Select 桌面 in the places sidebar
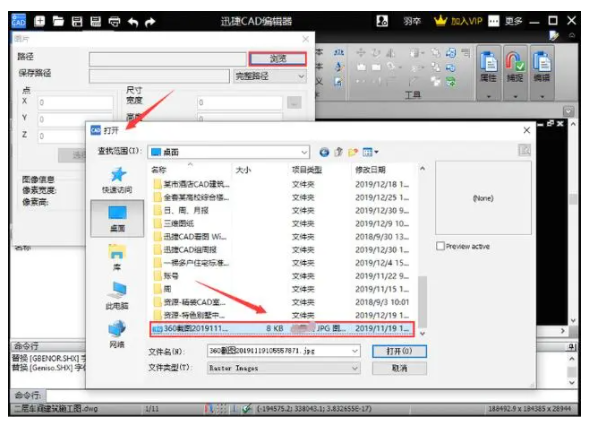The height and width of the screenshot is (423, 590). pos(117,218)
